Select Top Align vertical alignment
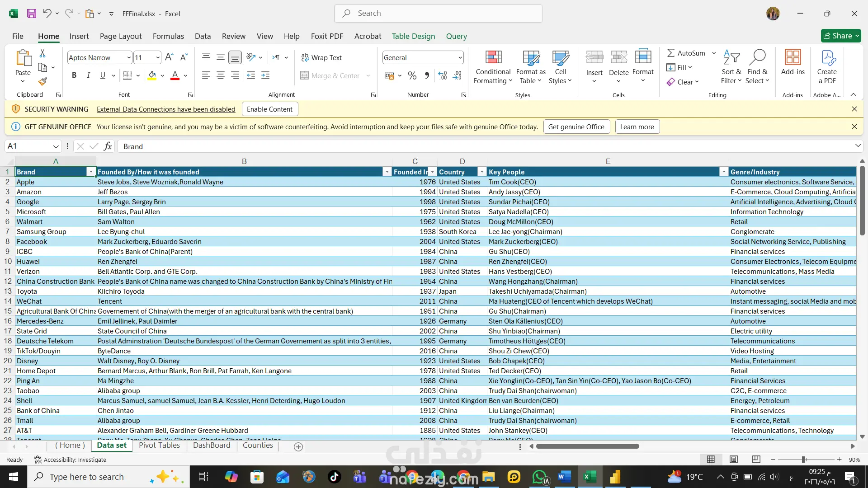 coord(206,57)
